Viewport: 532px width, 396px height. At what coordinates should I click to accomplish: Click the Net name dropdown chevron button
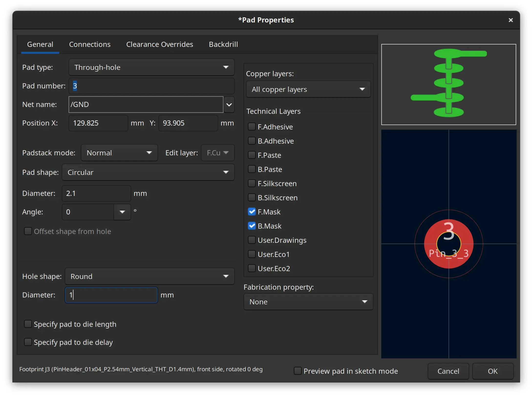tap(229, 104)
